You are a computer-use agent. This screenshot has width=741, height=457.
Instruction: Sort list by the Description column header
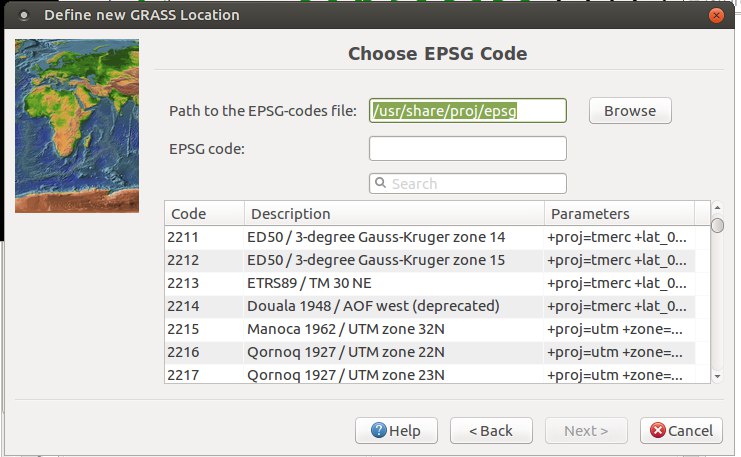[x=394, y=214]
